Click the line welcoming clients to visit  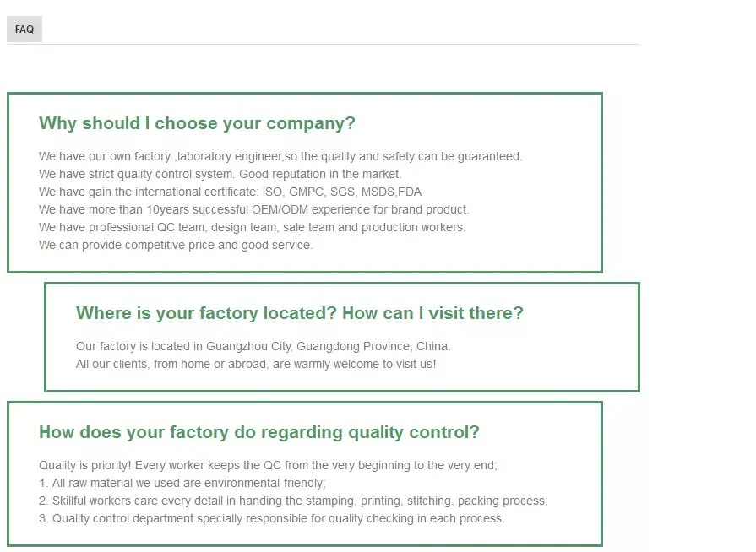[256, 364]
